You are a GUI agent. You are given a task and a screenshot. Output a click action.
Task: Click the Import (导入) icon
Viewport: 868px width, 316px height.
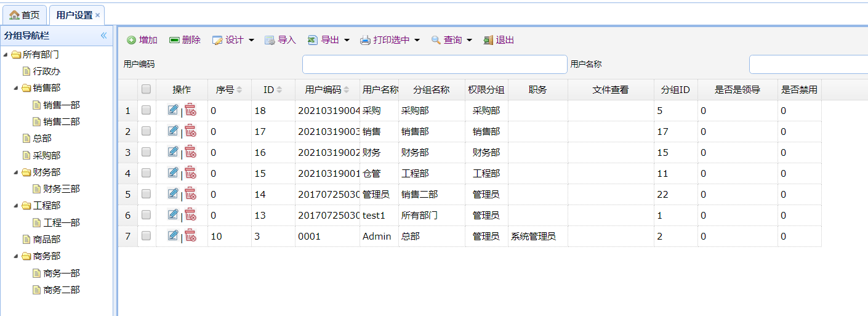270,40
